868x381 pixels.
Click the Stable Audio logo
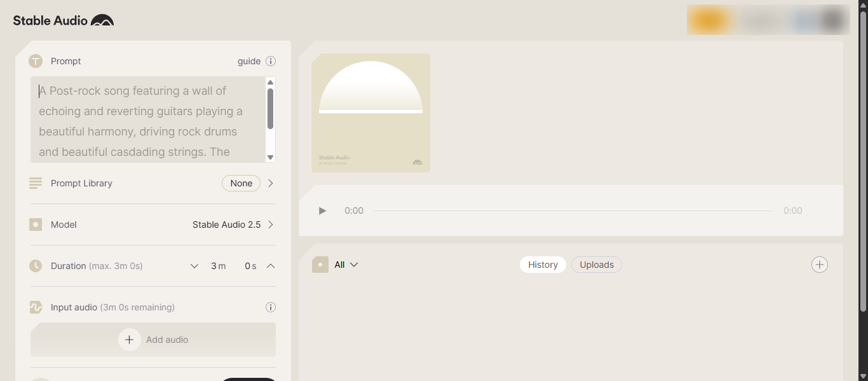coord(64,20)
